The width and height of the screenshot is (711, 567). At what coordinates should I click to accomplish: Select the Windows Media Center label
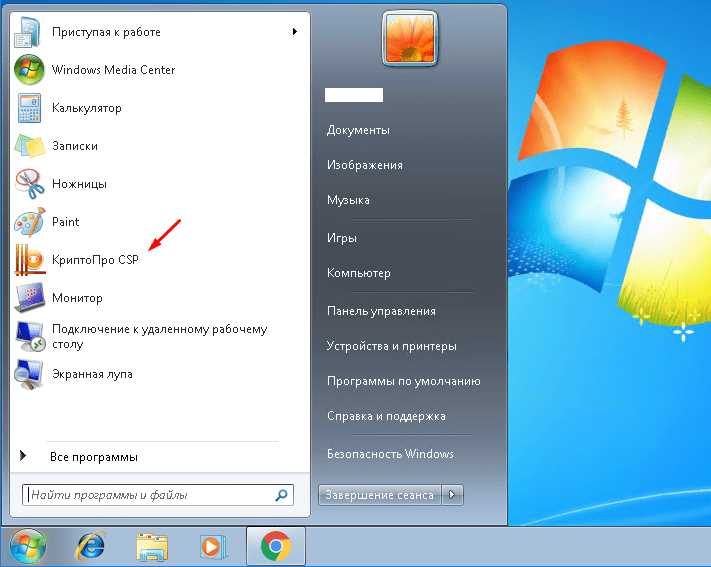tap(113, 70)
